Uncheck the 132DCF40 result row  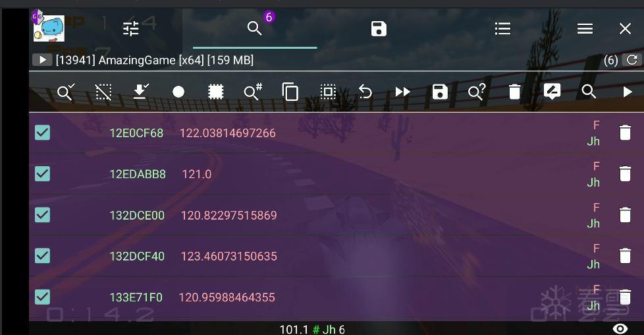(x=42, y=256)
